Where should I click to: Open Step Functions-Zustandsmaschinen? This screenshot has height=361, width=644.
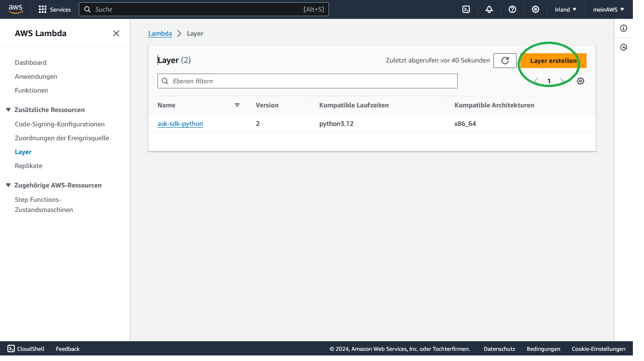(x=44, y=205)
